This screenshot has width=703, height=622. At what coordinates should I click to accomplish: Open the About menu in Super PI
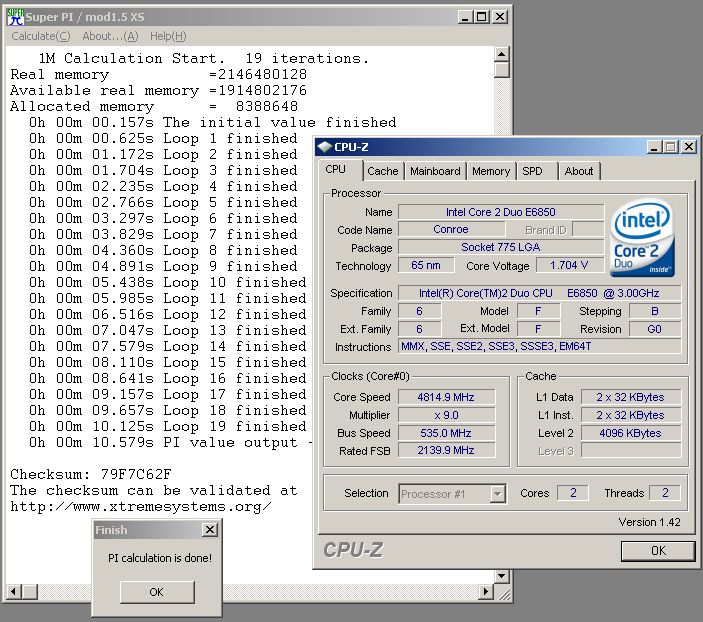point(110,36)
